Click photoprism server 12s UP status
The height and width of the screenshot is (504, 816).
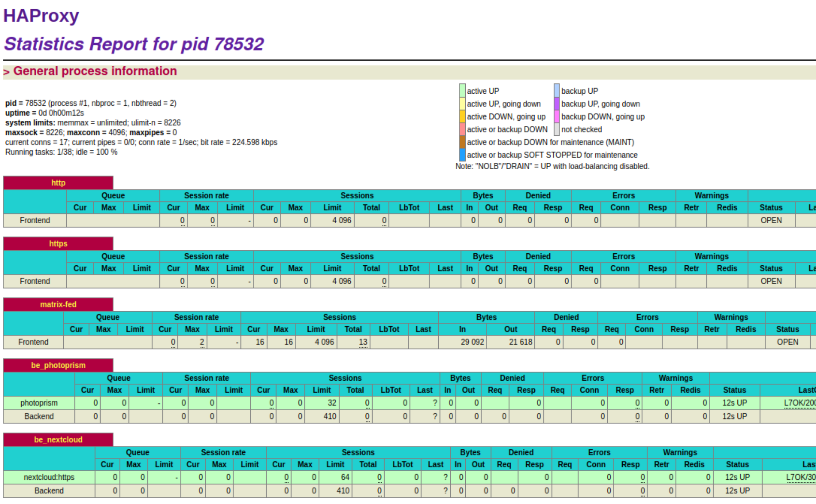coord(735,403)
